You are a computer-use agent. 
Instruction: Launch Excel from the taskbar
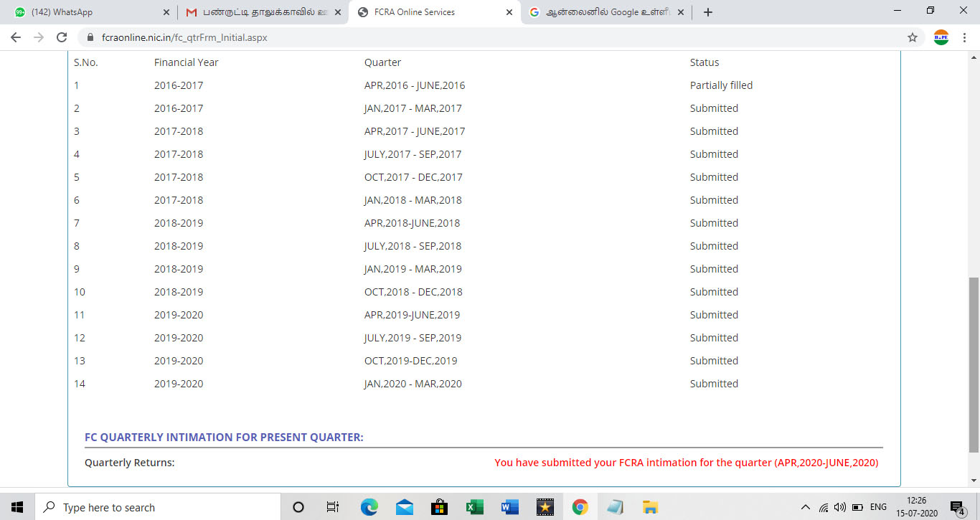click(474, 507)
